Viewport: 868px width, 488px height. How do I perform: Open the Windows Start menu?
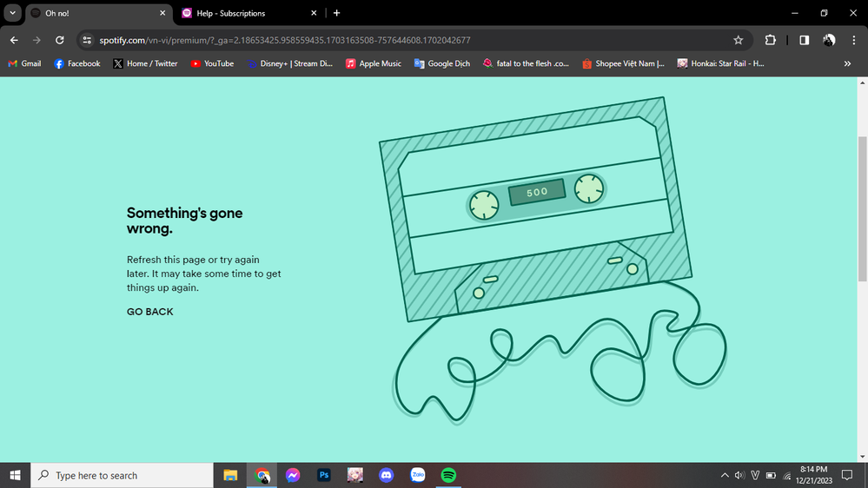(x=15, y=475)
